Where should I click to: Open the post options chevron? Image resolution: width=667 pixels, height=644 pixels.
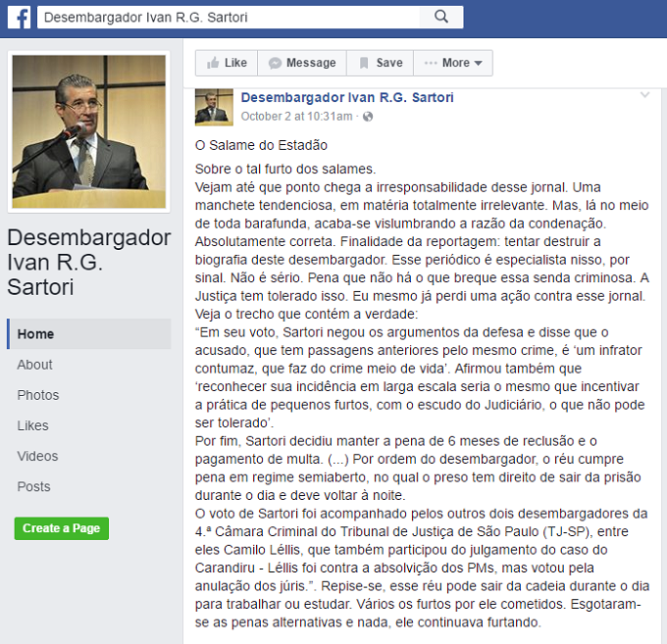tap(644, 95)
